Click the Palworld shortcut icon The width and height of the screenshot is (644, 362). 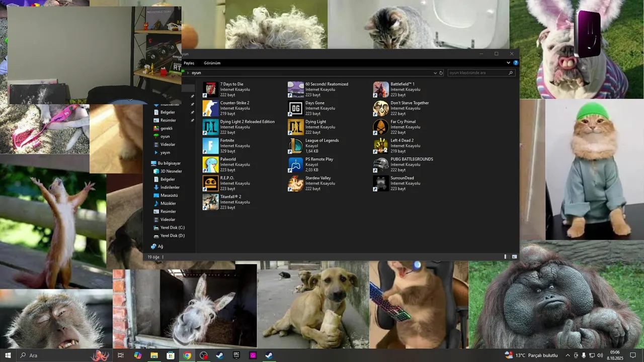(x=210, y=164)
